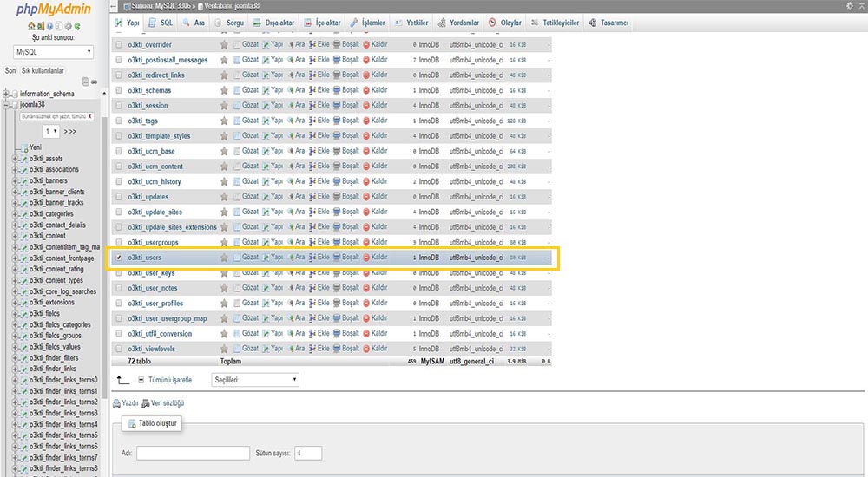Click the link chain icon in navigation panel
This screenshot has height=477, width=868.
click(x=94, y=82)
